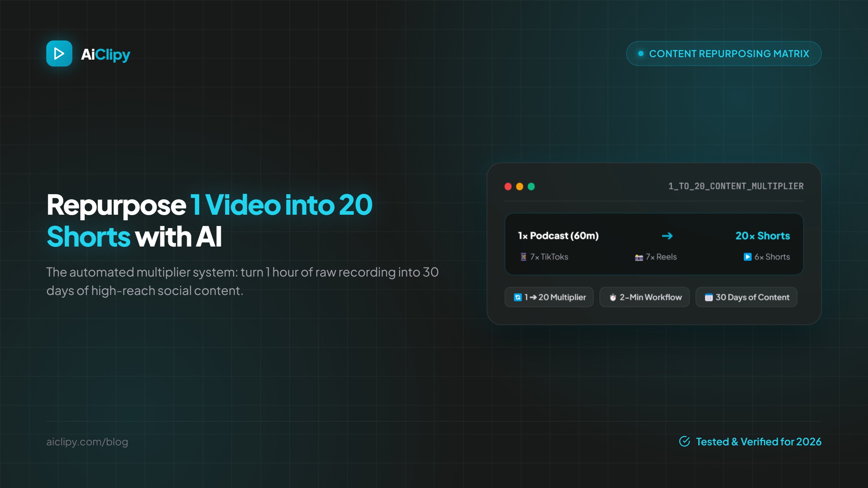Click the 7x Reels text
The height and width of the screenshot is (488, 868).
pyautogui.click(x=661, y=257)
